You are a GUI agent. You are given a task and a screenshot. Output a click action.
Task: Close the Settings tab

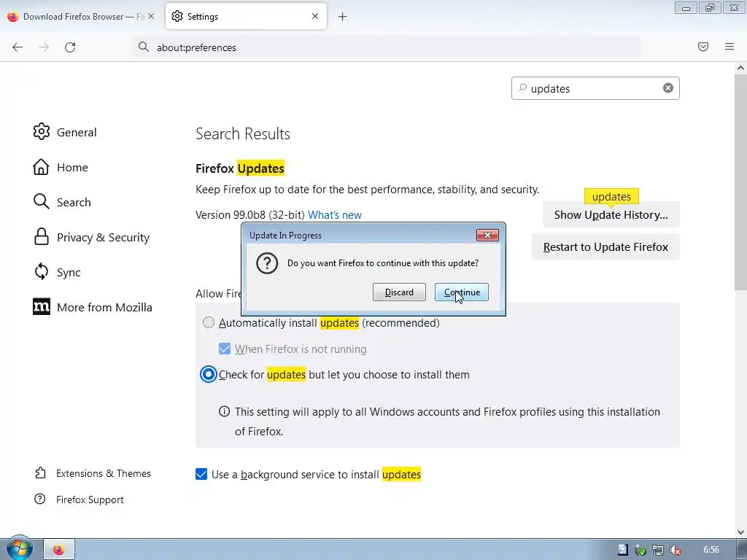(315, 16)
